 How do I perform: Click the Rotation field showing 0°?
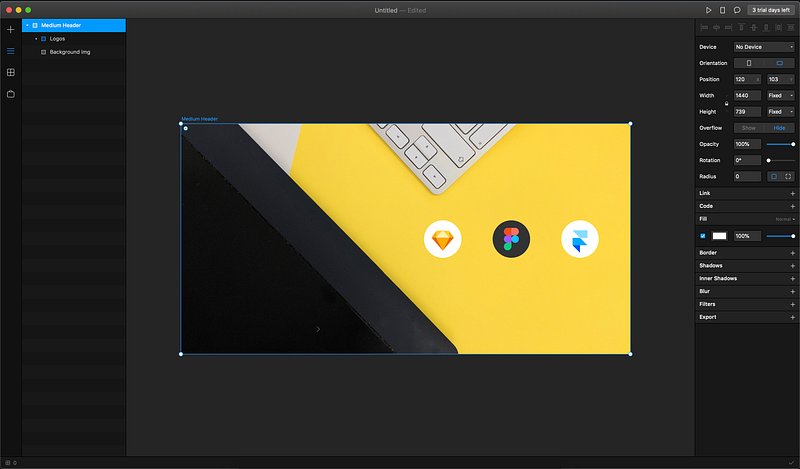(747, 160)
